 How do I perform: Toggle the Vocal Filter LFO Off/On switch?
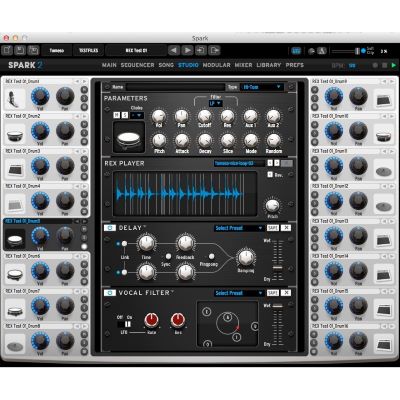click(x=124, y=324)
